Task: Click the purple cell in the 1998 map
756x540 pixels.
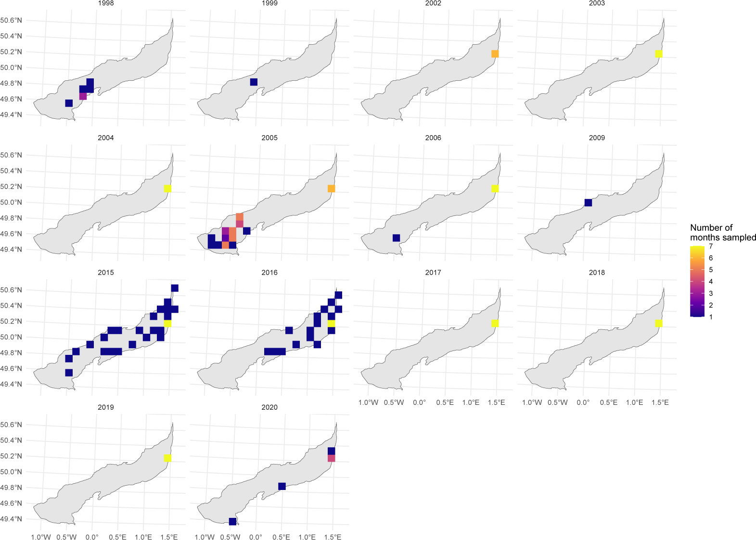Action: [83, 96]
